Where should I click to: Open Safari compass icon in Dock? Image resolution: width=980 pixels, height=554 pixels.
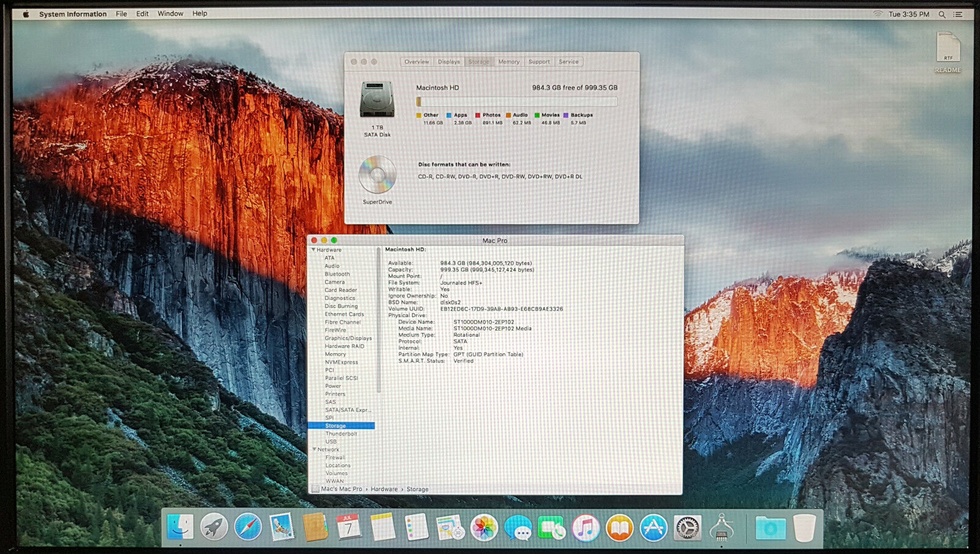click(x=248, y=527)
